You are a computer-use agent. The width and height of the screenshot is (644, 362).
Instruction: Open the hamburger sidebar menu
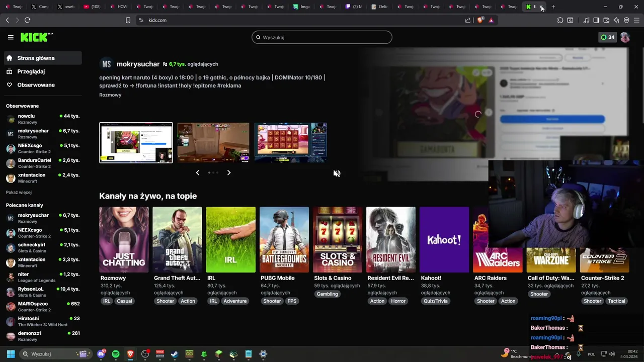11,37
